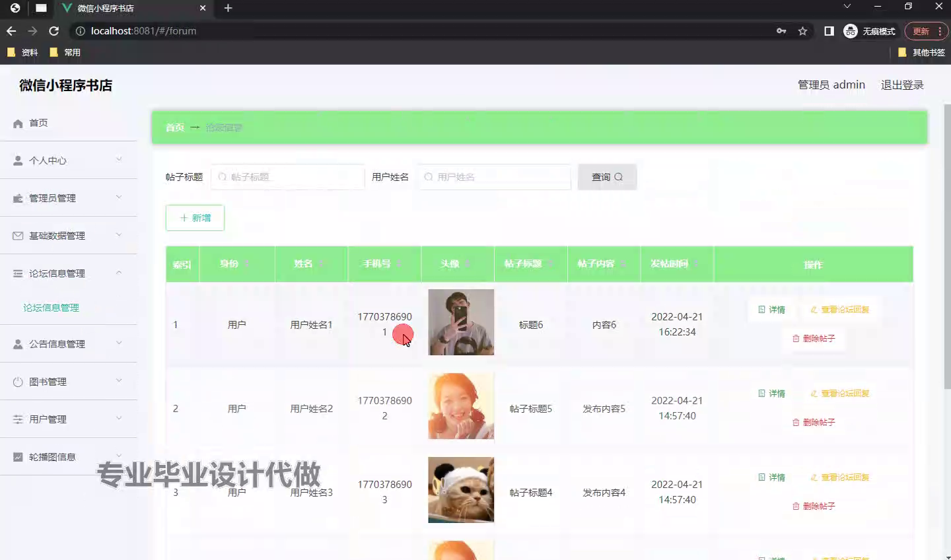Image resolution: width=951 pixels, height=560 pixels.
Task: Click the 微信小程序书店 site title
Action: tap(65, 85)
